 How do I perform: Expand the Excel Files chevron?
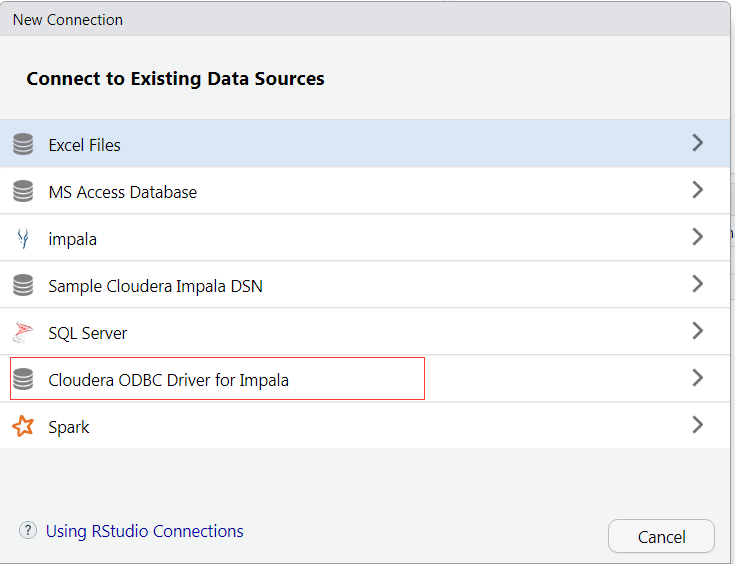[x=698, y=143]
